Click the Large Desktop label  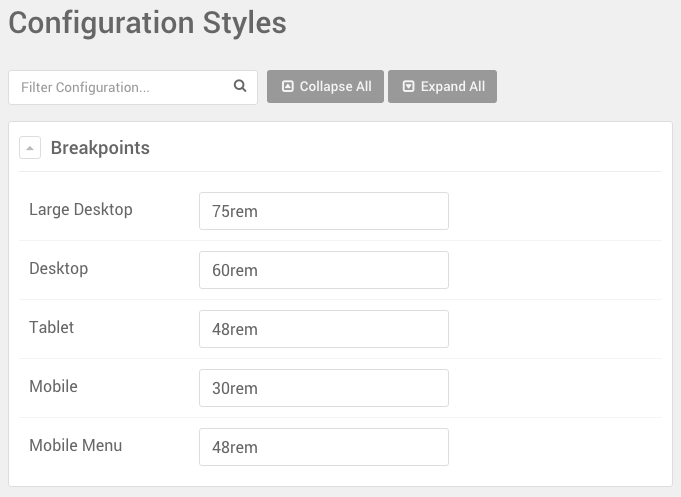click(x=81, y=210)
